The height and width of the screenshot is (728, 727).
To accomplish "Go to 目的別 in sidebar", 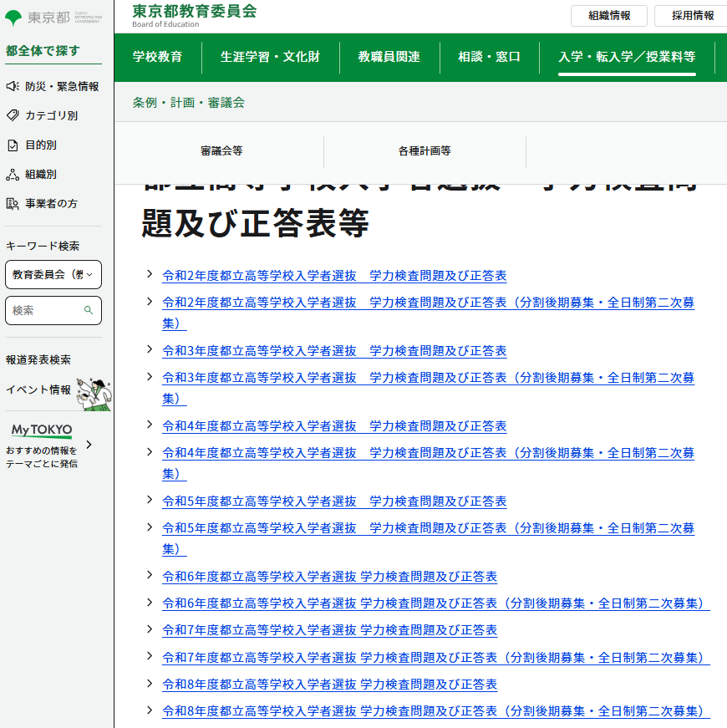I will click(x=41, y=145).
